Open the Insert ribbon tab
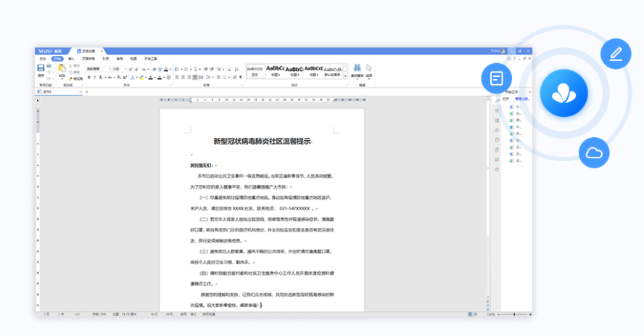Image resolution: width=644 pixels, height=336 pixels. (x=72, y=58)
